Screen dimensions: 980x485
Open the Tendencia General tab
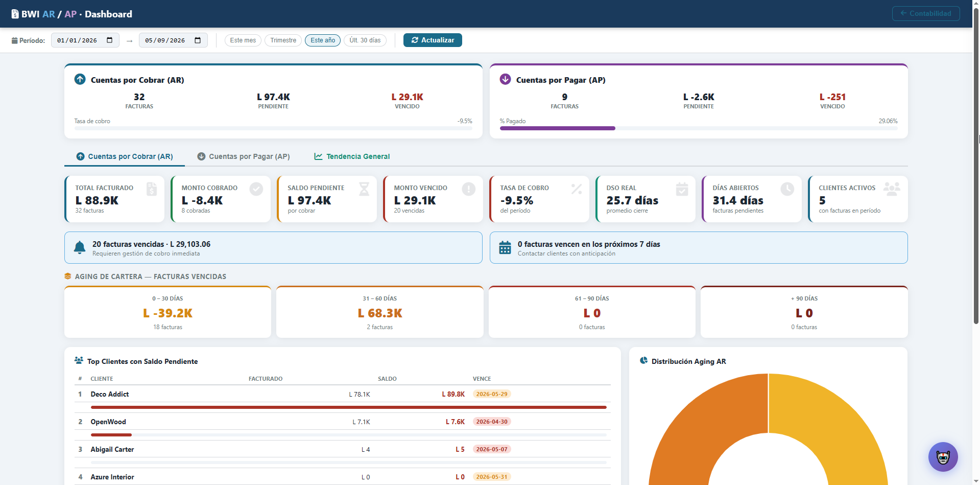coord(352,156)
